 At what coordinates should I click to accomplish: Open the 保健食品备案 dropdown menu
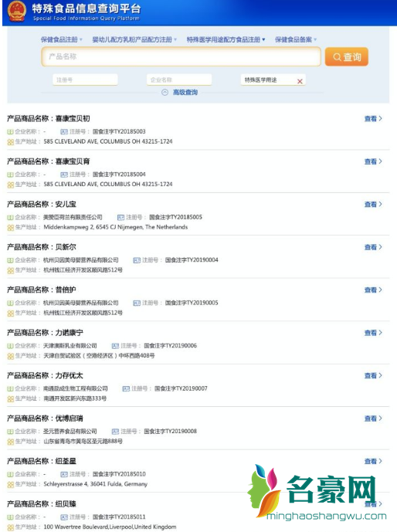pyautogui.click(x=296, y=39)
